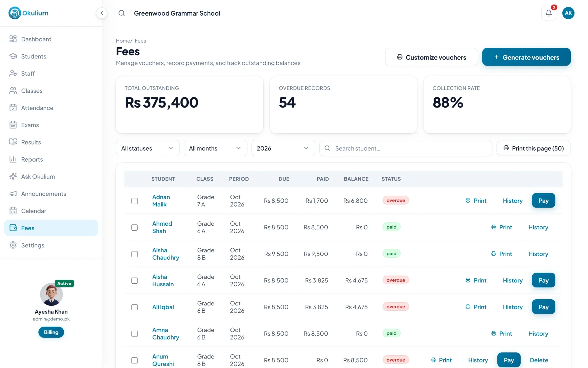The image size is (588, 368).
Task: Select Adnan Malik's row checkbox
Action: tap(134, 201)
